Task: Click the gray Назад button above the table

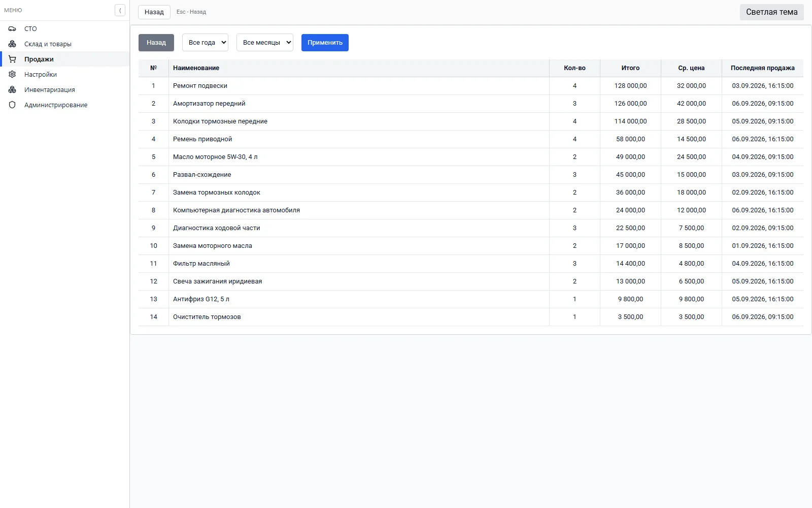Action: pos(156,43)
